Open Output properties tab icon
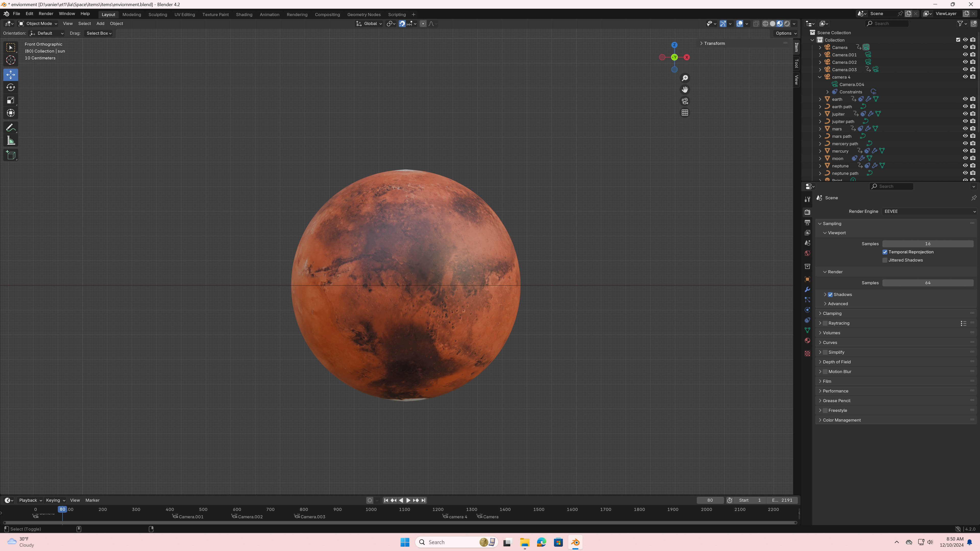 (x=807, y=223)
